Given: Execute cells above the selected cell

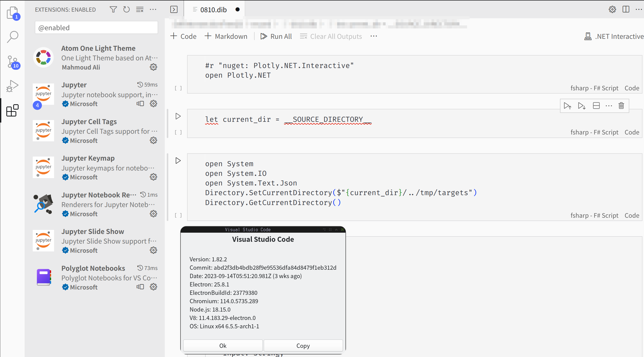Looking at the screenshot, I should tap(568, 106).
